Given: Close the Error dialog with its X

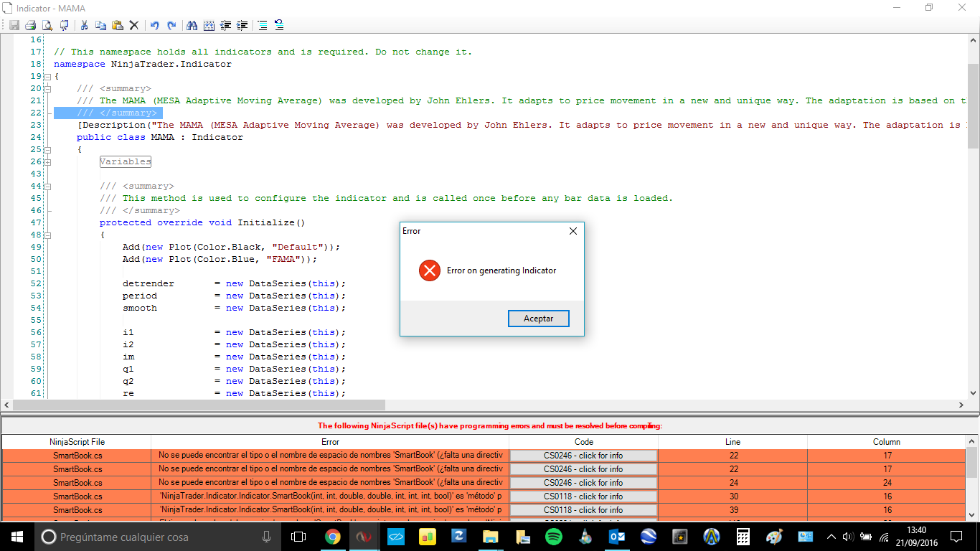Looking at the screenshot, I should [573, 231].
